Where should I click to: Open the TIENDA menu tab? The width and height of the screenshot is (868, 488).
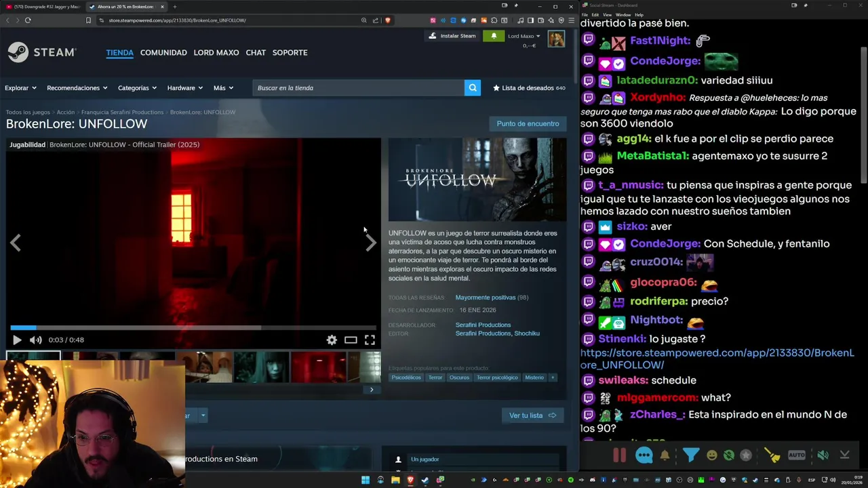(x=119, y=52)
